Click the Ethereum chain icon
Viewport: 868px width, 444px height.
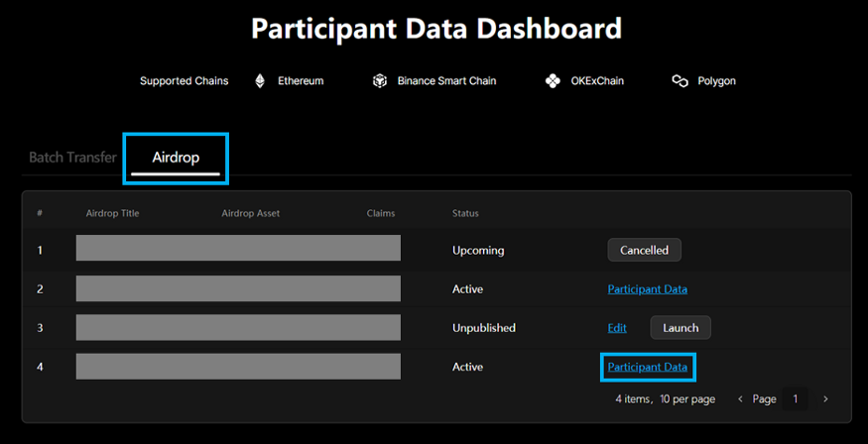point(261,81)
